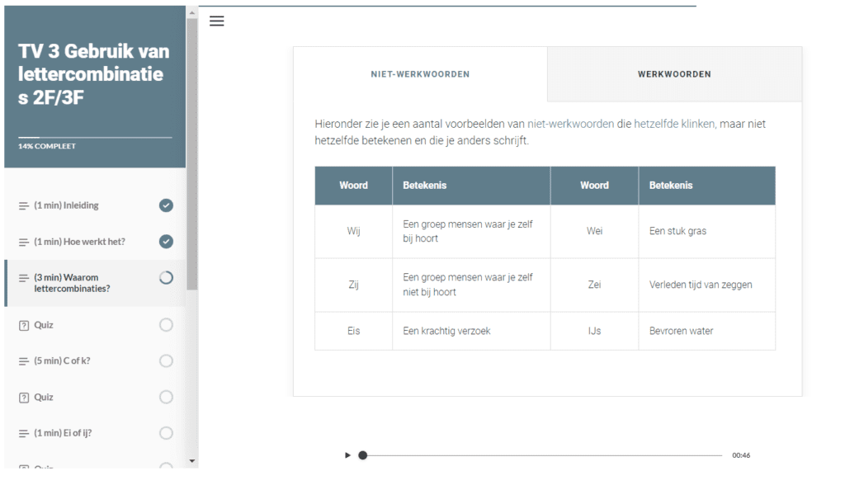Image resolution: width=845 pixels, height=504 pixels.
Task: Go to the lesson (1 min) Ei of ij?
Action: click(95, 433)
